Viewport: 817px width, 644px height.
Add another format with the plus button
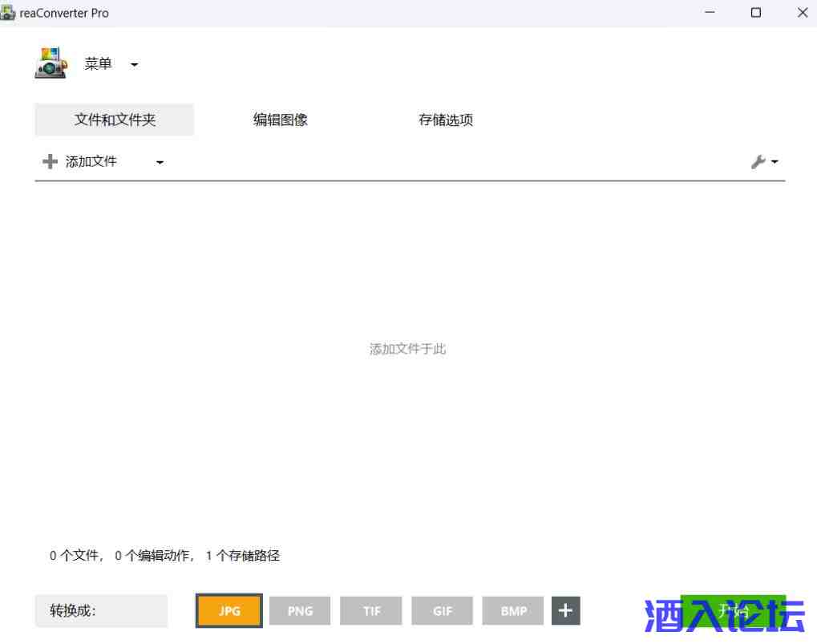click(565, 610)
